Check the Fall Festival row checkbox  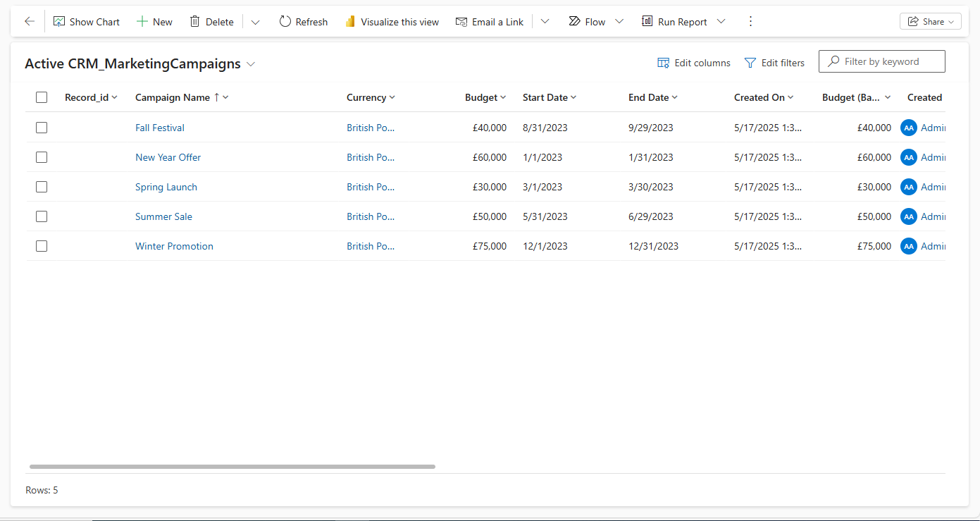pyautogui.click(x=42, y=128)
